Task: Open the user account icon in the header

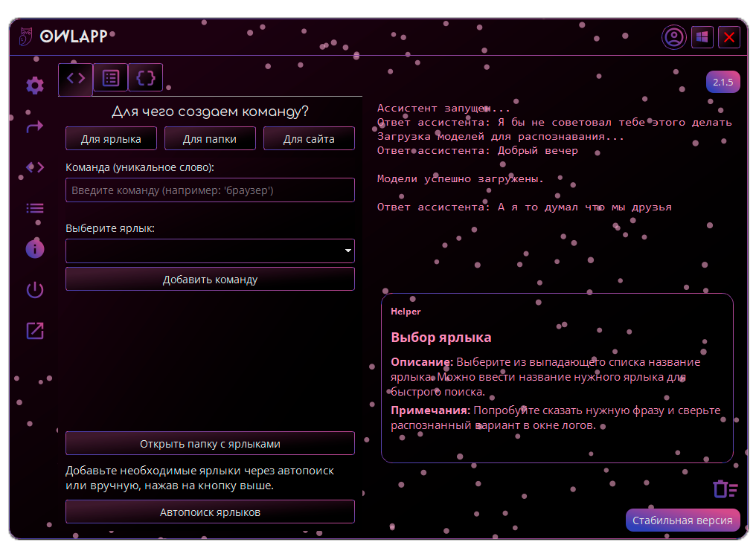Action: pos(673,37)
